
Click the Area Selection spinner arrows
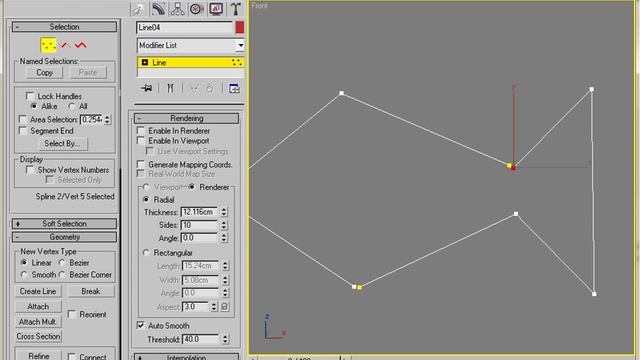pyautogui.click(x=107, y=120)
